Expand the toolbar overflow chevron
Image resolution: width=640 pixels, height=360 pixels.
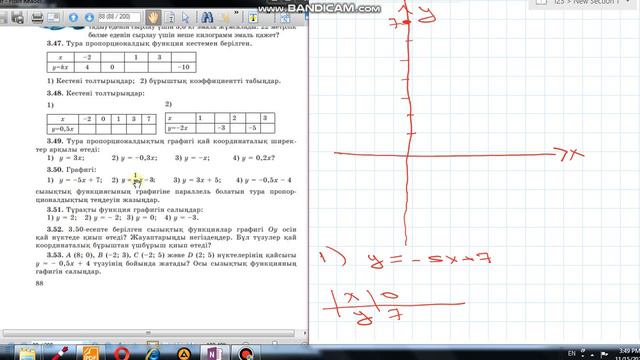236,13
